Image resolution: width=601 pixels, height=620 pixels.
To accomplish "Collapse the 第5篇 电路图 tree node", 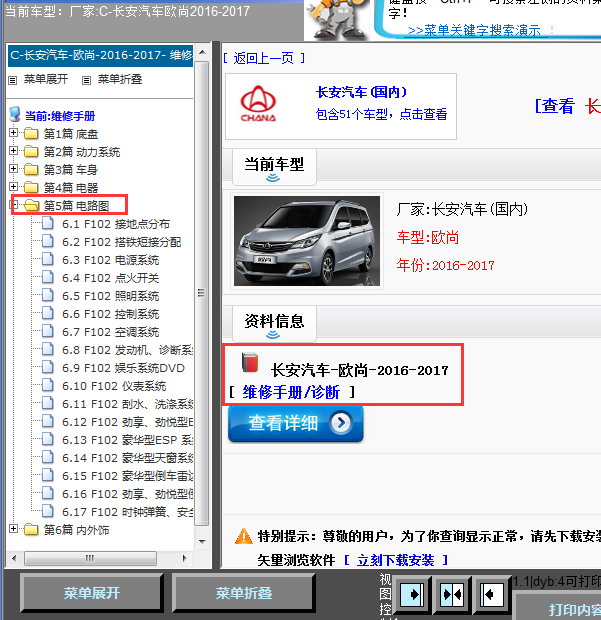I will pos(13,205).
